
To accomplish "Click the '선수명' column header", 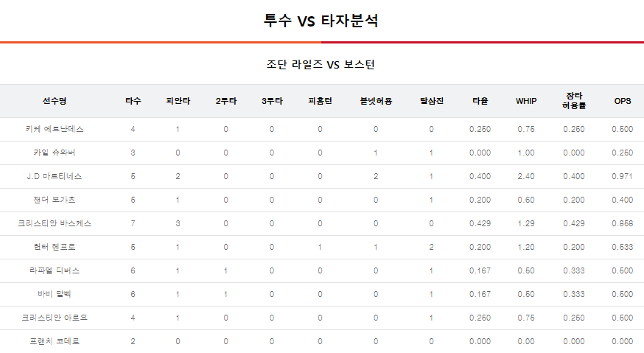I will (55, 101).
